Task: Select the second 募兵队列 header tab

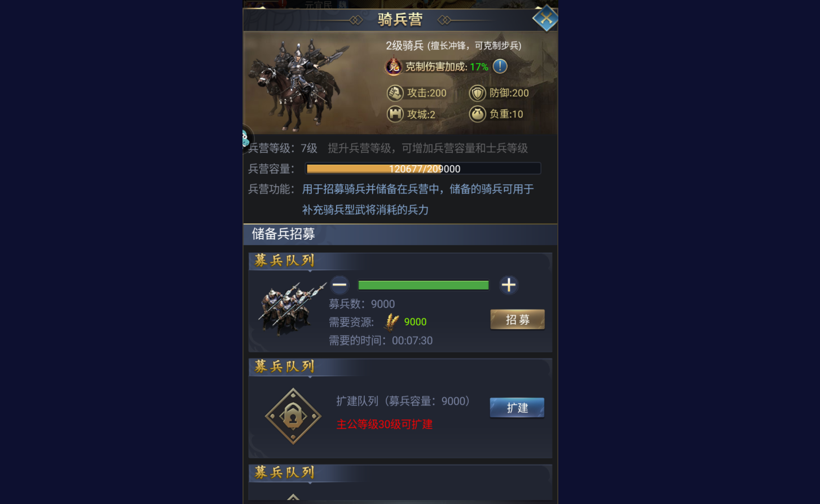Action: click(x=284, y=366)
